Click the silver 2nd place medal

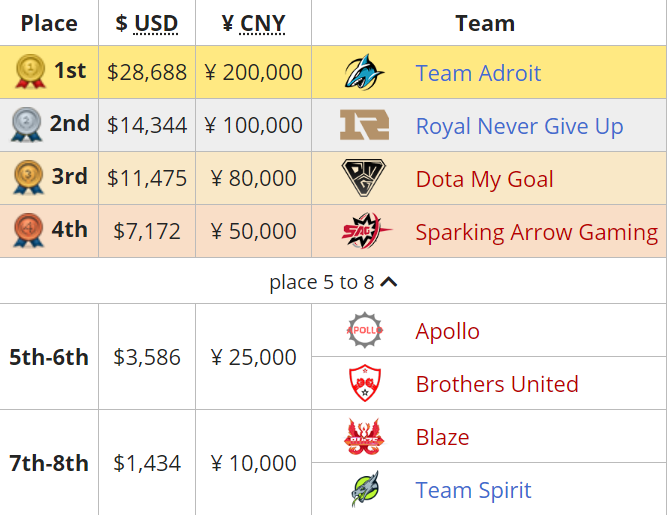[26, 124]
